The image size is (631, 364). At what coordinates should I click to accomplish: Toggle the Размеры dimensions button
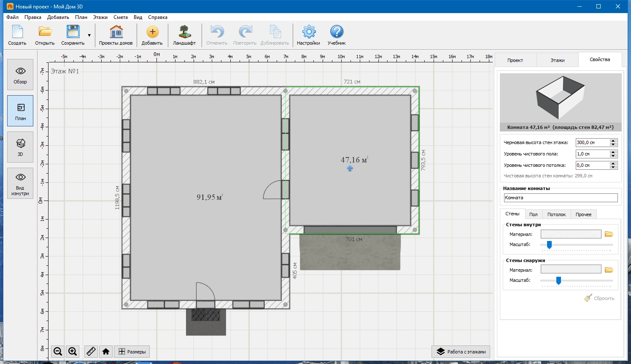coord(132,351)
